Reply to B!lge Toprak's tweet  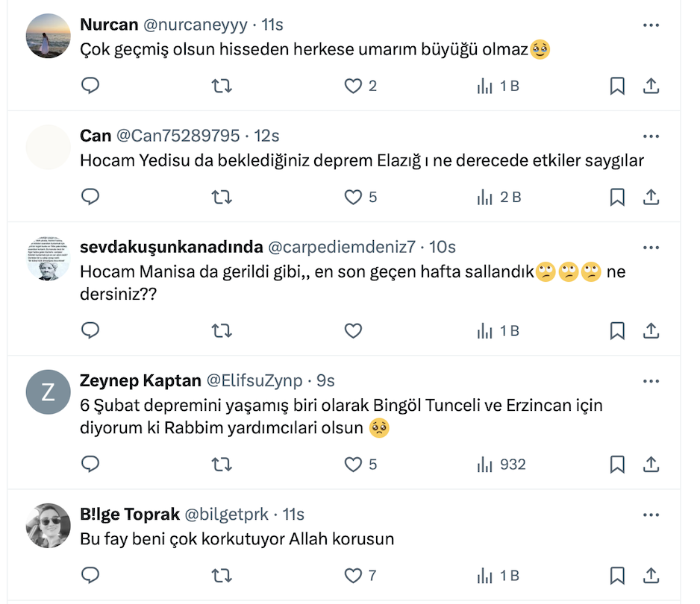click(90, 576)
